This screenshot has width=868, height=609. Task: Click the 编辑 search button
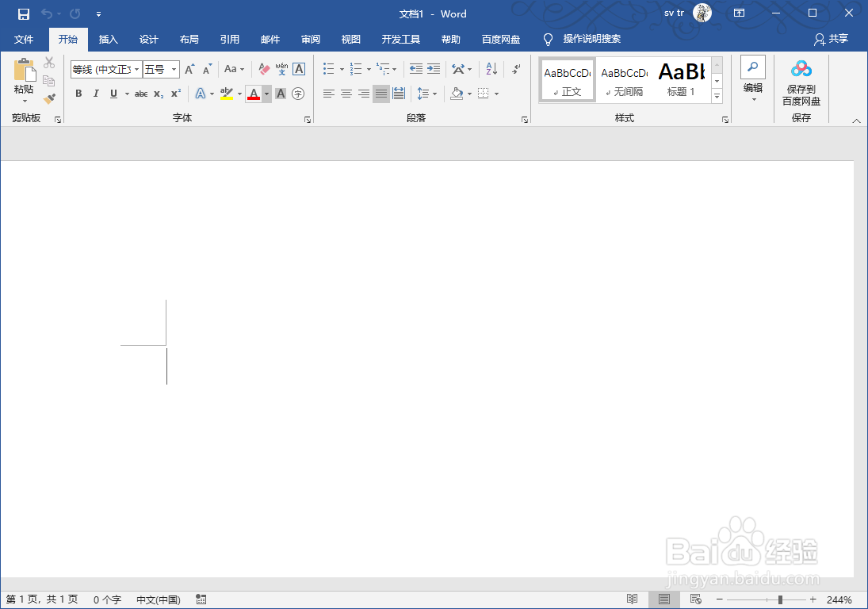[753, 79]
